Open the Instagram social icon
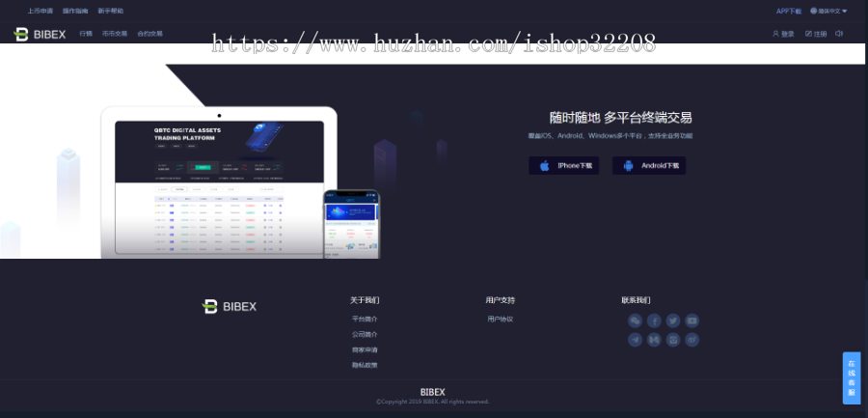This screenshot has height=418, width=868. click(672, 339)
